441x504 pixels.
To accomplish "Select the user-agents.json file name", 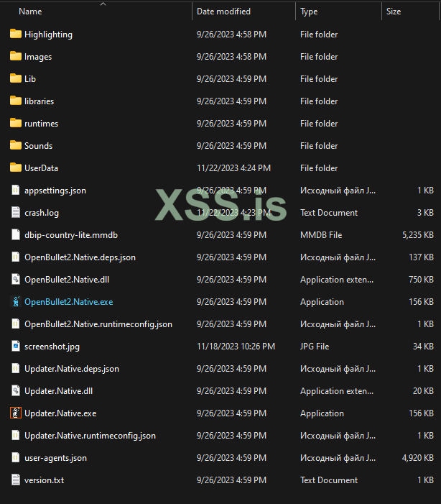I will tap(55, 458).
